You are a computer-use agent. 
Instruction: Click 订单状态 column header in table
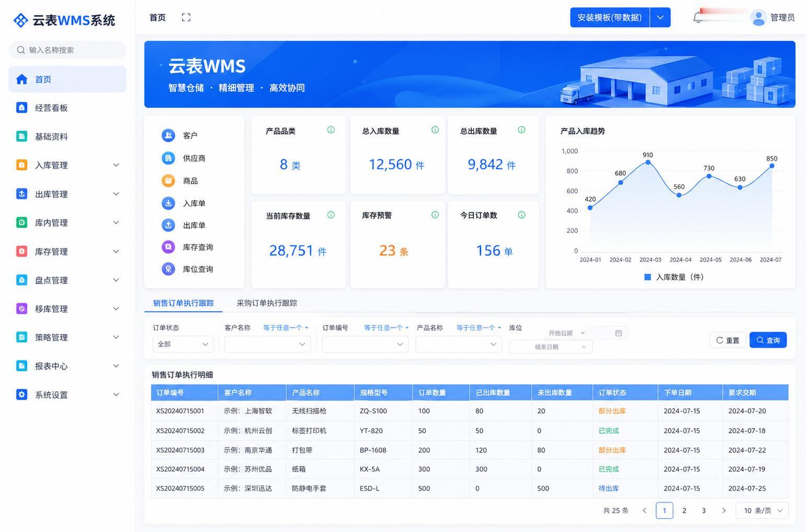625,393
